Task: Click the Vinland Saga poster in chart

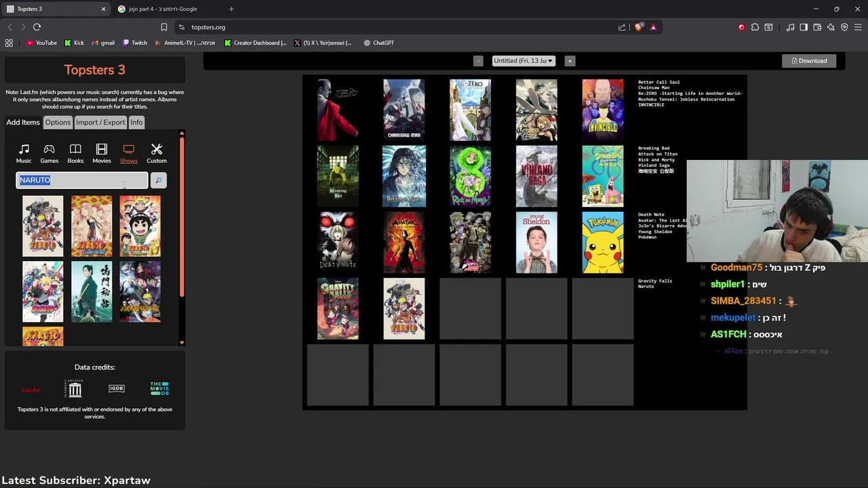Action: point(536,176)
